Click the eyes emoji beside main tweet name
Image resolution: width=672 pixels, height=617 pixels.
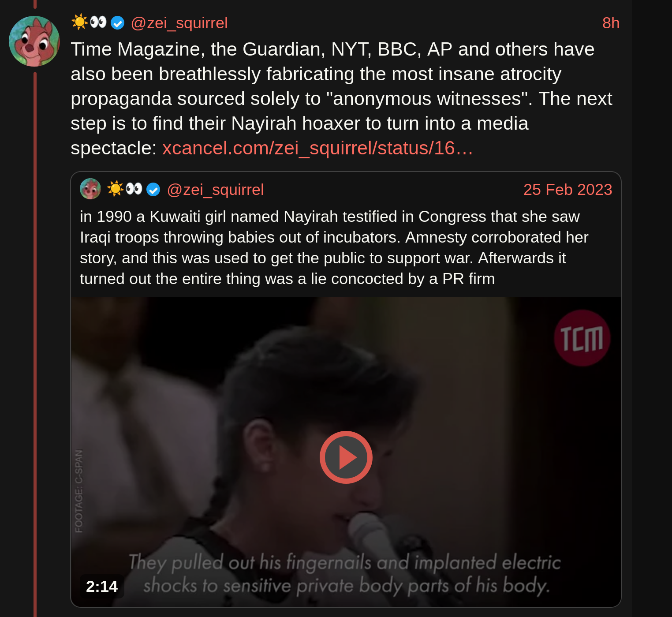coord(98,22)
